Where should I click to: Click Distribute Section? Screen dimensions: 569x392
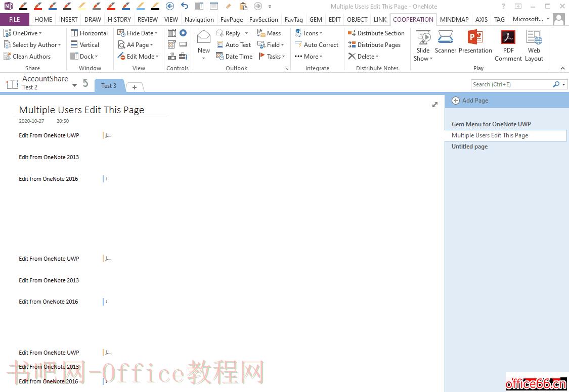[x=376, y=33]
